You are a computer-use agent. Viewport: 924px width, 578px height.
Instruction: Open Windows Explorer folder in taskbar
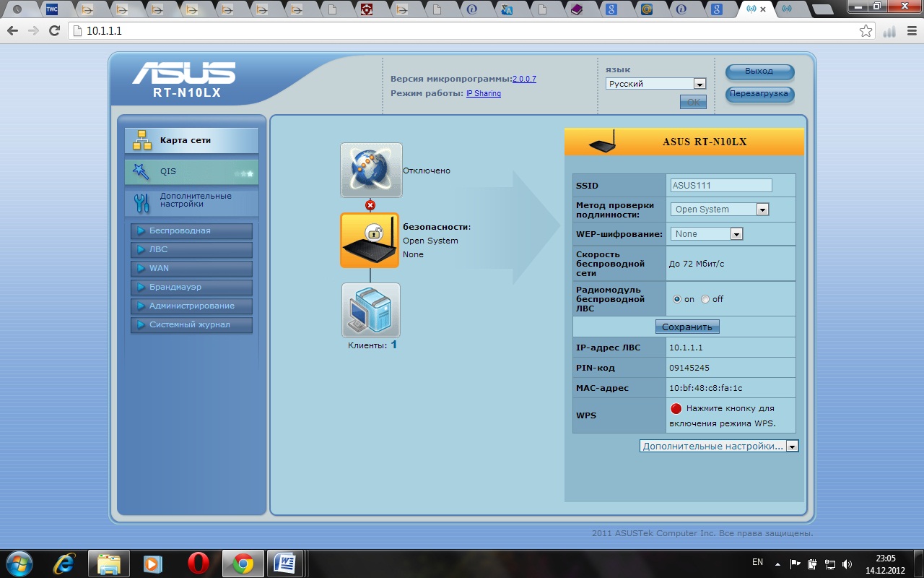tap(109, 563)
